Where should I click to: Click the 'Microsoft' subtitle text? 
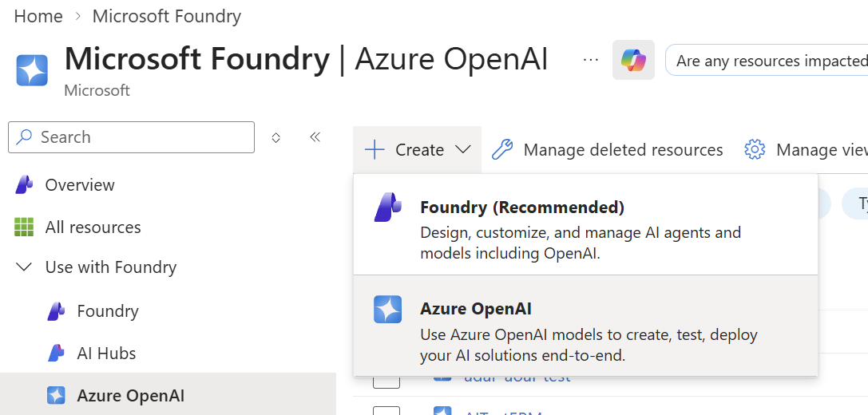[97, 90]
